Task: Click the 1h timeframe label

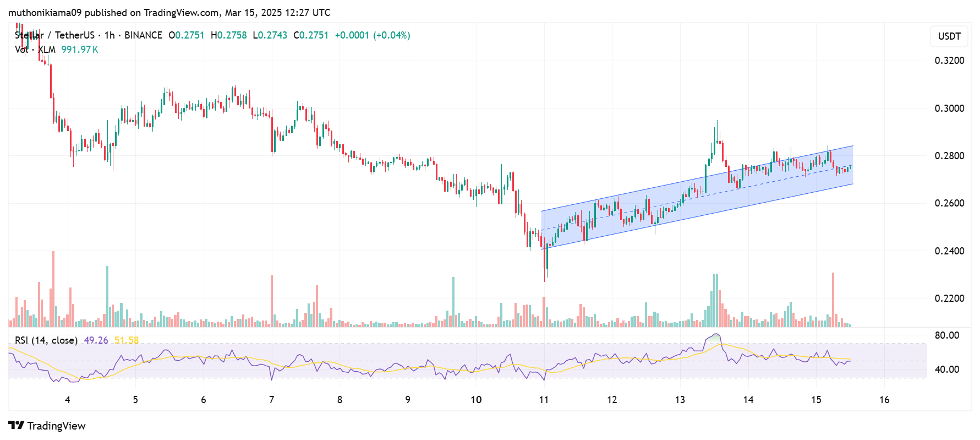Action: [110, 35]
